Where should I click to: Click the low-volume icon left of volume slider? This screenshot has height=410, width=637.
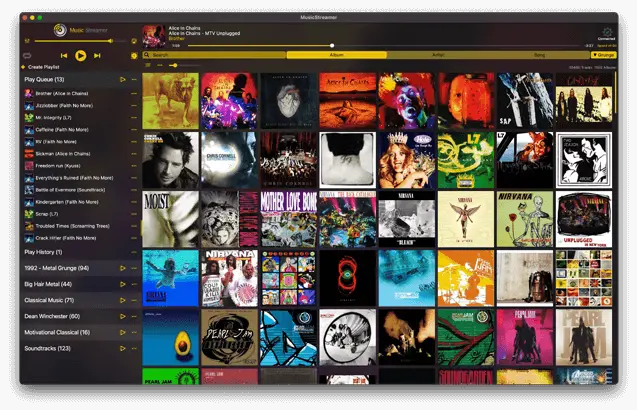[x=27, y=41]
